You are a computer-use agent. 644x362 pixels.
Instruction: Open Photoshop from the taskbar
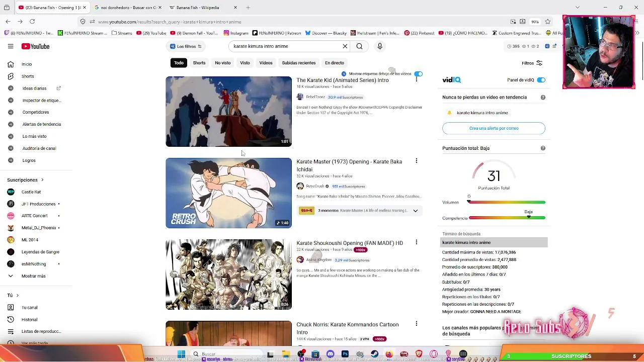[345, 354]
